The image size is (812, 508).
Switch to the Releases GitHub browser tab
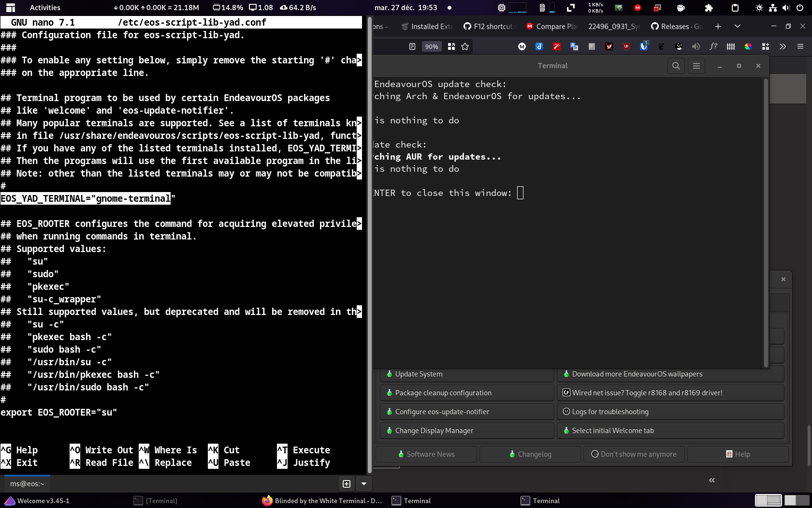[677, 27]
